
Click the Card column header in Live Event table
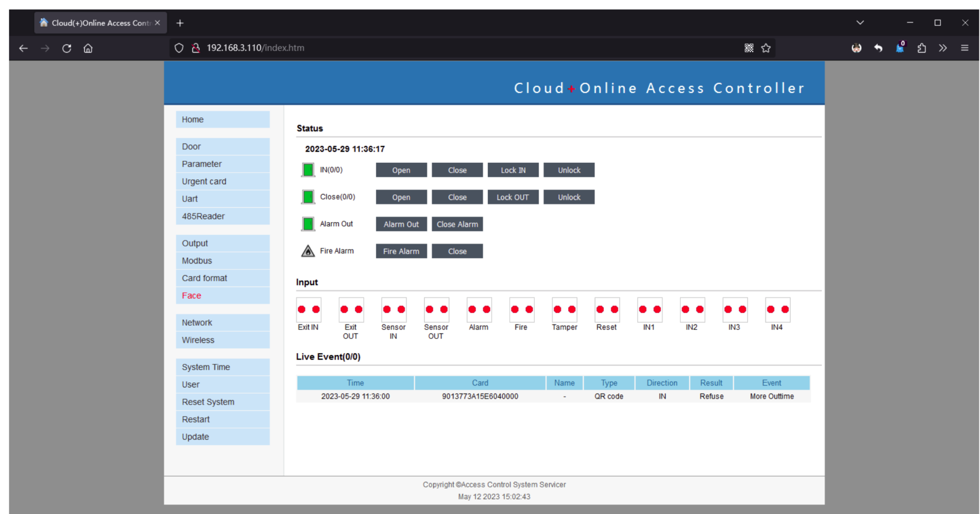480,383
